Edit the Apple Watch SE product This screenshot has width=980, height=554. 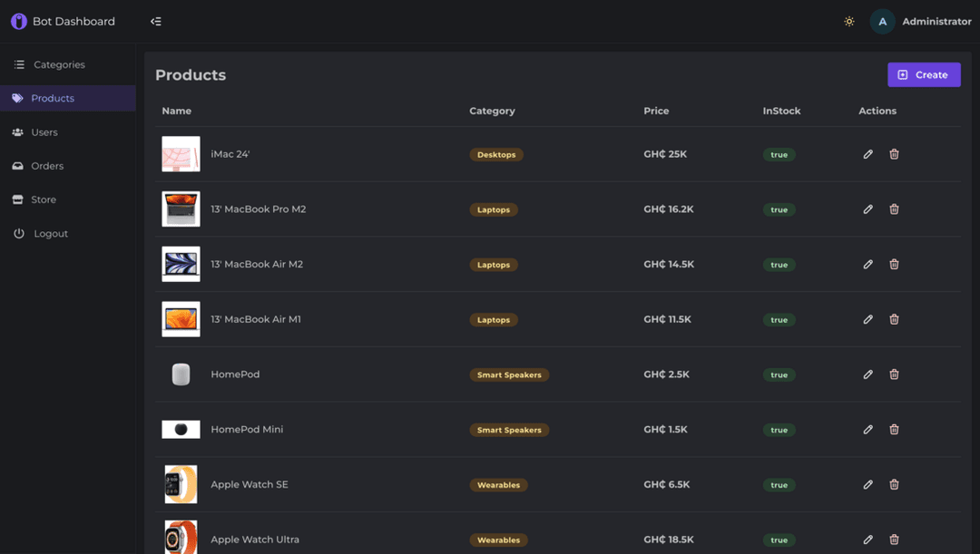[868, 484]
